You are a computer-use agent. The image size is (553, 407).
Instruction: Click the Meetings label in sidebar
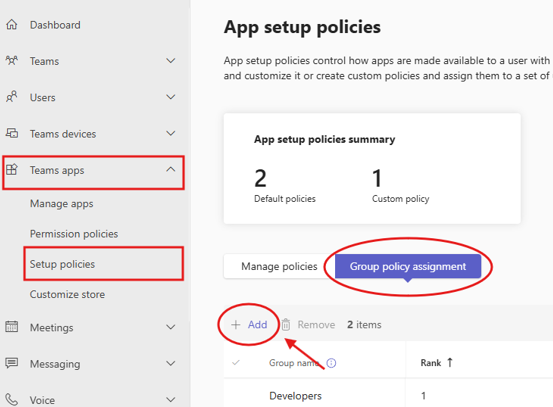52,328
